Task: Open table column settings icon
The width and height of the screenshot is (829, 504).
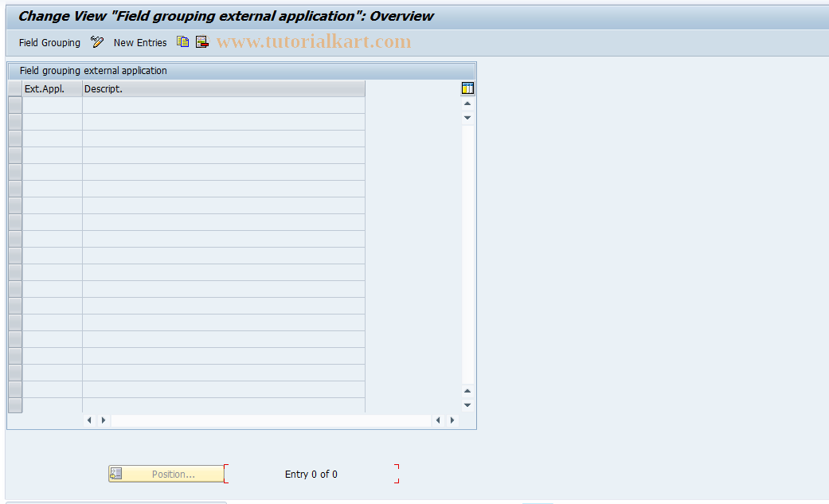Action: tap(467, 88)
